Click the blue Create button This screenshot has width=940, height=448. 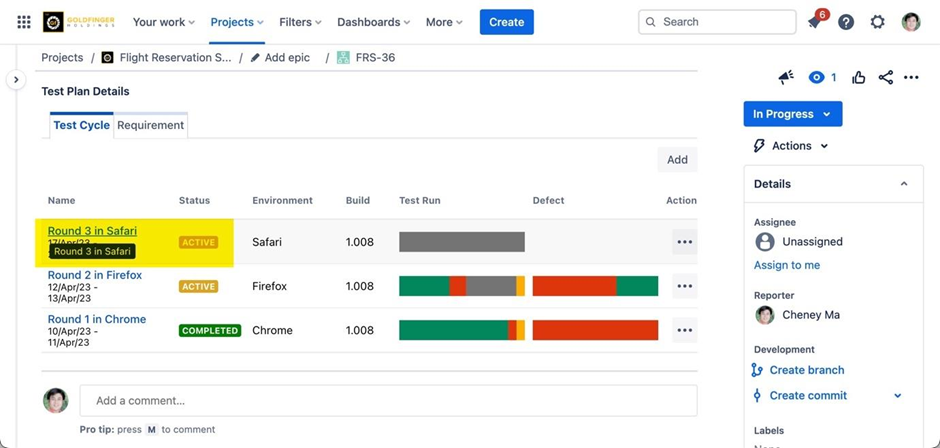[x=506, y=22]
